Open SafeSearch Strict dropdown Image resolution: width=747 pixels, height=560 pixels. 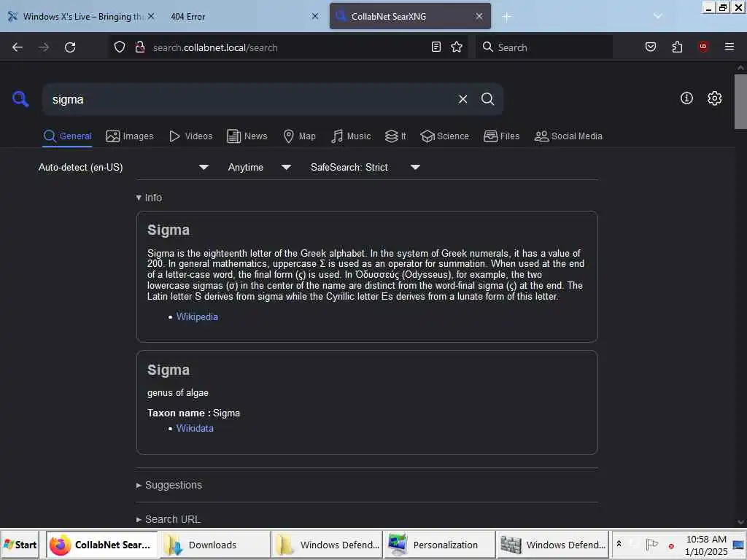point(365,167)
